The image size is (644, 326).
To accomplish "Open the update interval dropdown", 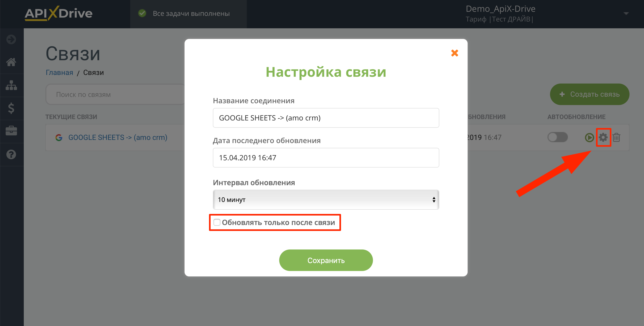I will pos(326,199).
